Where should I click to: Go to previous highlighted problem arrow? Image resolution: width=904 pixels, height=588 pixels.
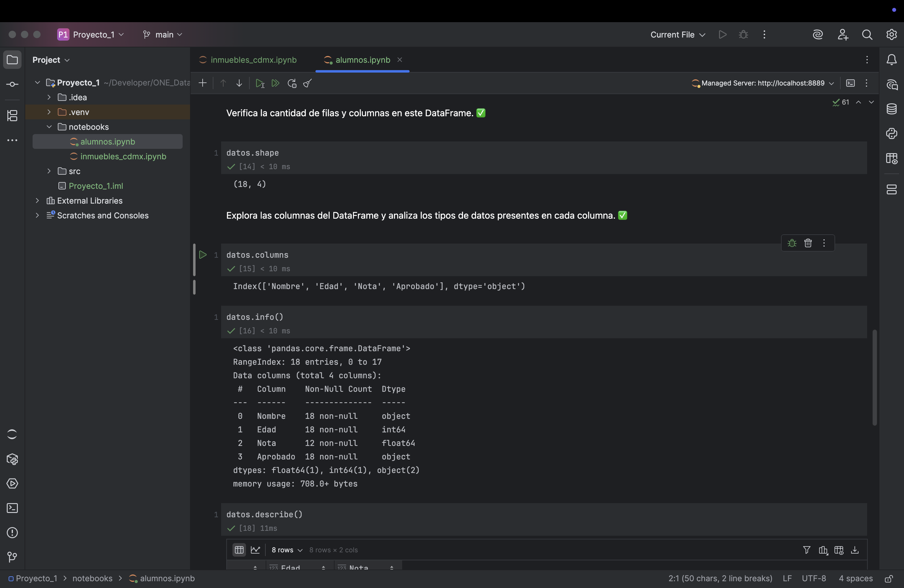tap(858, 102)
